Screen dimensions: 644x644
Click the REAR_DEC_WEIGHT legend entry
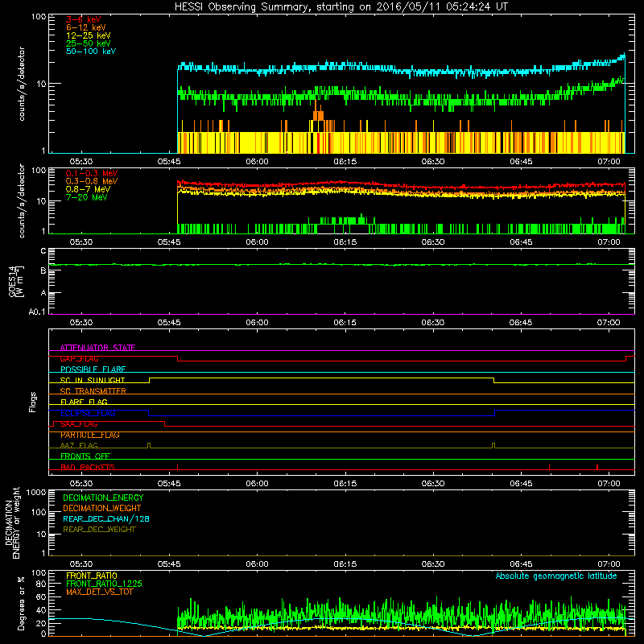point(99,530)
